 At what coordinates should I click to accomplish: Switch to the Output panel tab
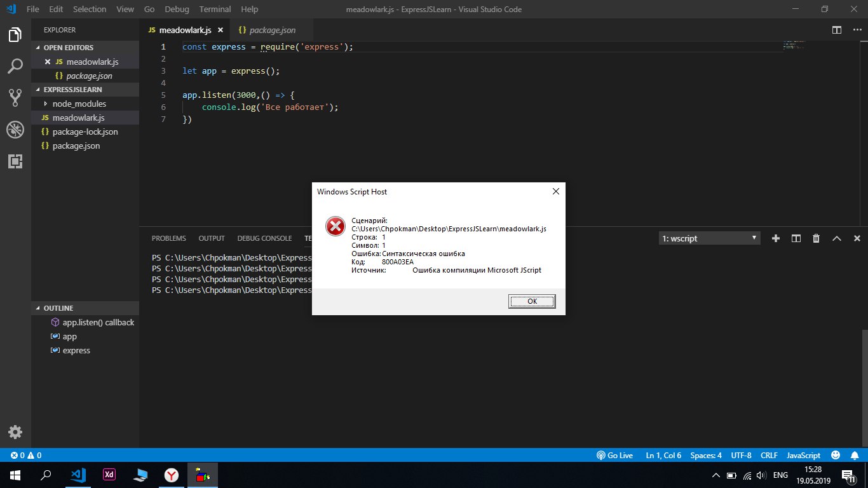(x=212, y=238)
